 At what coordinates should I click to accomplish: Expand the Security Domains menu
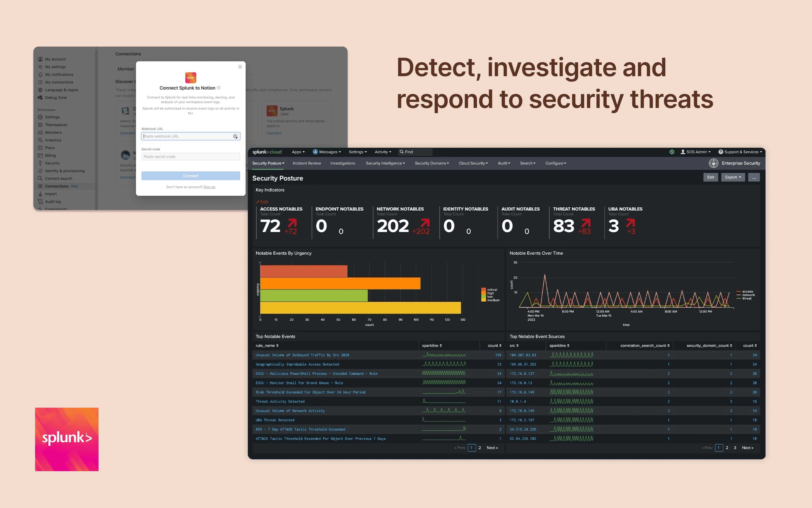(432, 163)
